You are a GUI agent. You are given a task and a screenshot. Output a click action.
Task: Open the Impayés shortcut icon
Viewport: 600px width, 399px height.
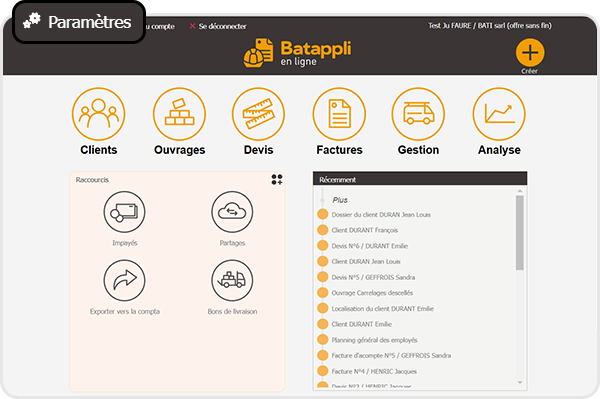point(124,212)
